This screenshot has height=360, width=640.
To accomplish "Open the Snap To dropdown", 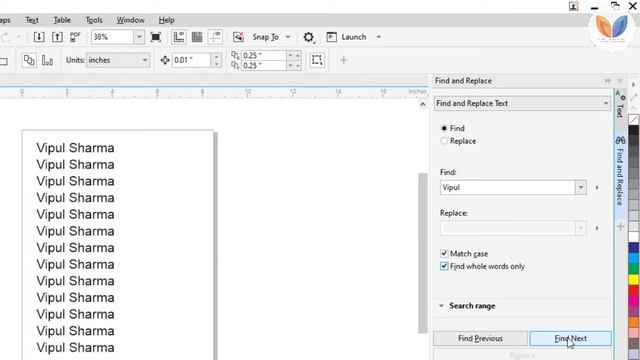I will point(288,37).
